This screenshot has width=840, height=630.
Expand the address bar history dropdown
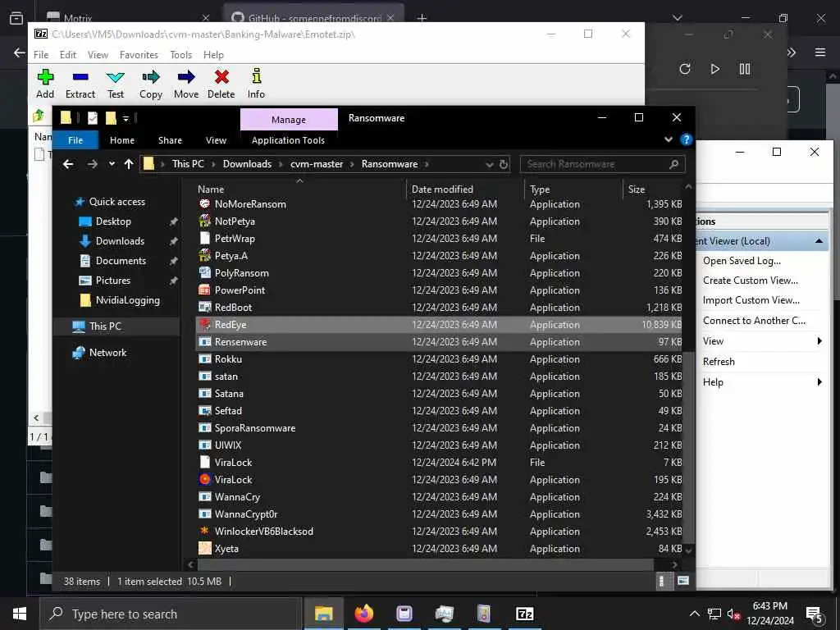489,164
